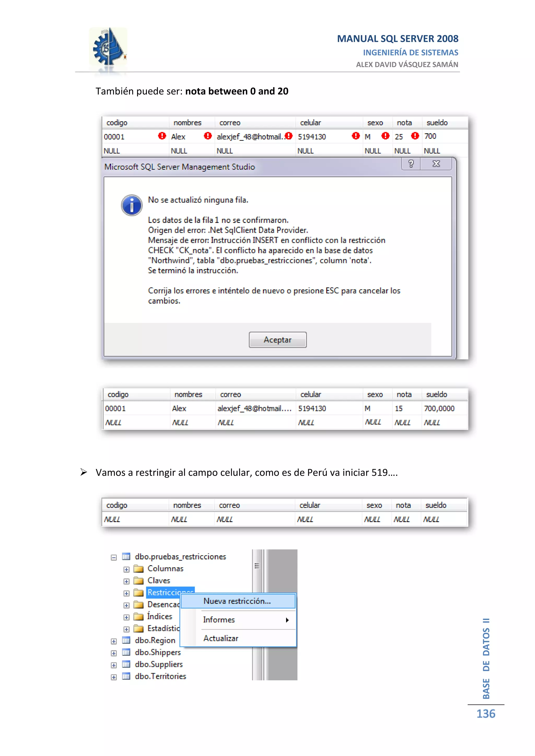535x756 pixels.
Task: Click the Informes submenu arrow
Action: [287, 620]
